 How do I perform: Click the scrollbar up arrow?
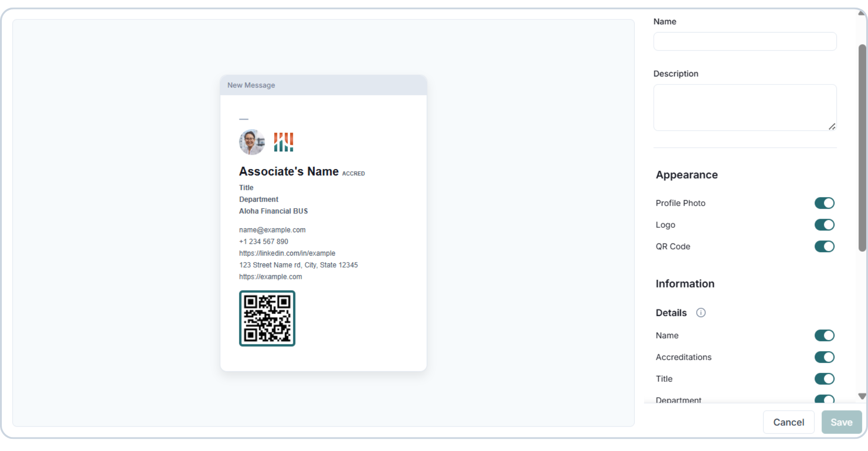click(862, 13)
